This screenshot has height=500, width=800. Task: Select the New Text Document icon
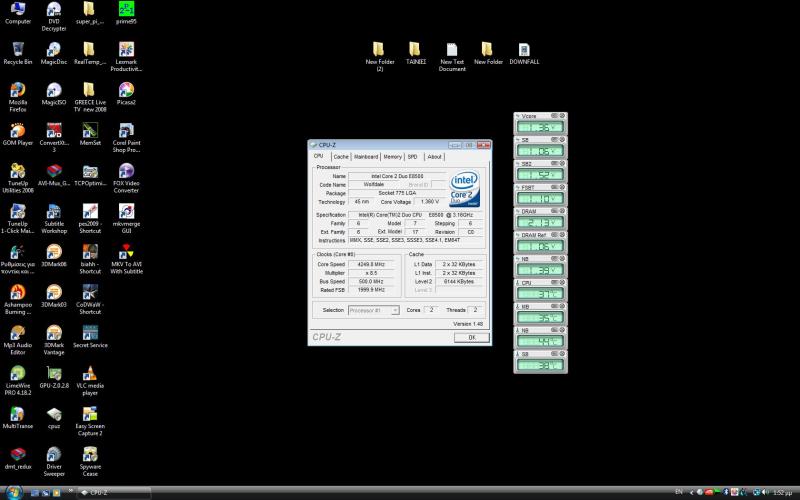[x=452, y=57]
